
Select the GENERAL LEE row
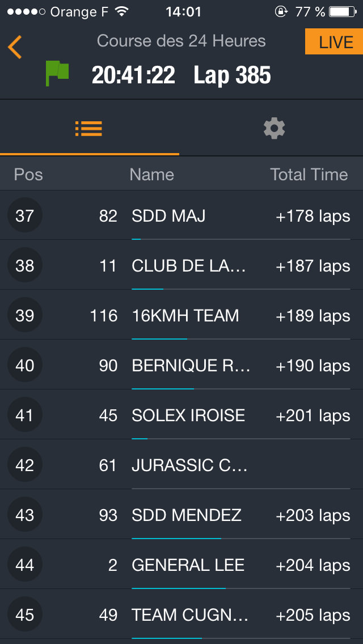[x=188, y=565]
